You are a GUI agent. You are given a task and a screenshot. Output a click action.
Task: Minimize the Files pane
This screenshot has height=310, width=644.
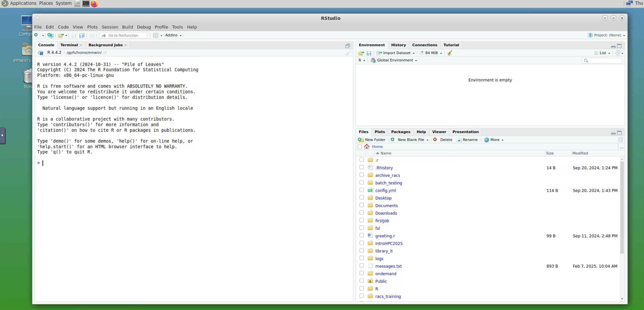pyautogui.click(x=613, y=133)
